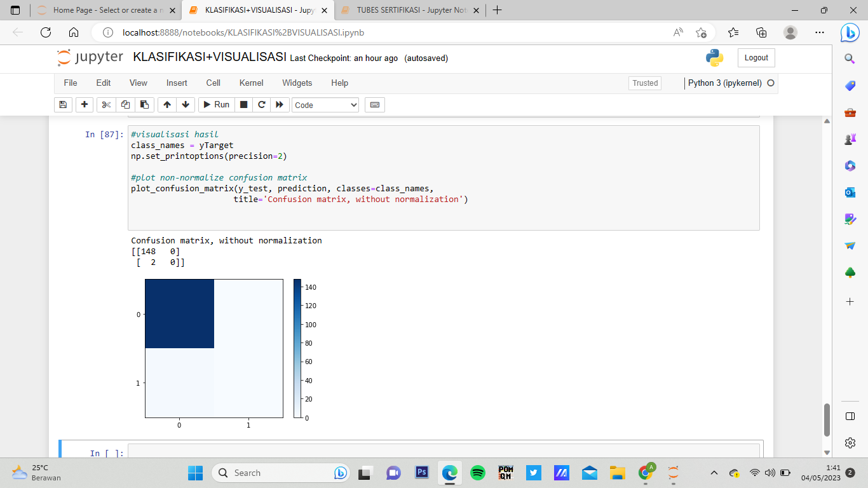Click the taskbar Search box
Screen dimensions: 868x488
pyautogui.click(x=280, y=473)
